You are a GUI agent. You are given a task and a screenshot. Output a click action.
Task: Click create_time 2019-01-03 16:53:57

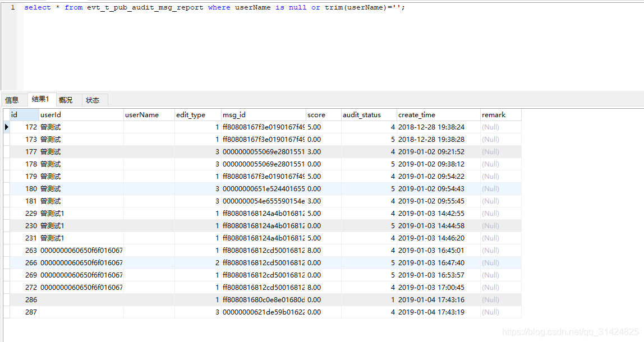click(438, 275)
